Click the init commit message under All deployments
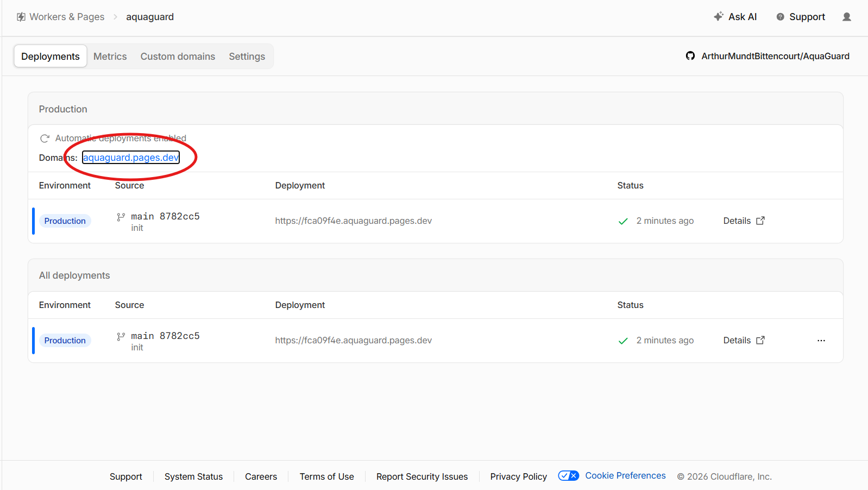The width and height of the screenshot is (868, 490). point(137,348)
